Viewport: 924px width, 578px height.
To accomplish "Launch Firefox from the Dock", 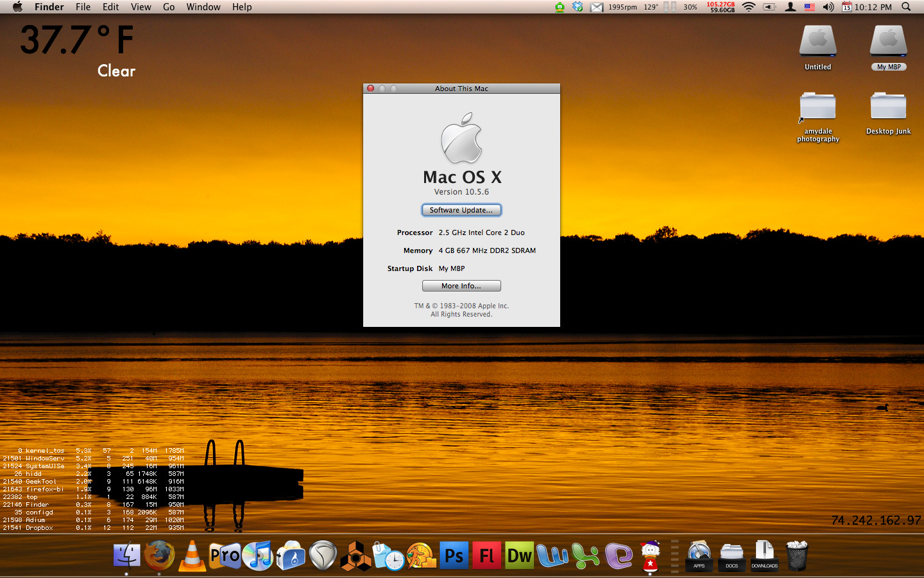I will click(x=159, y=555).
